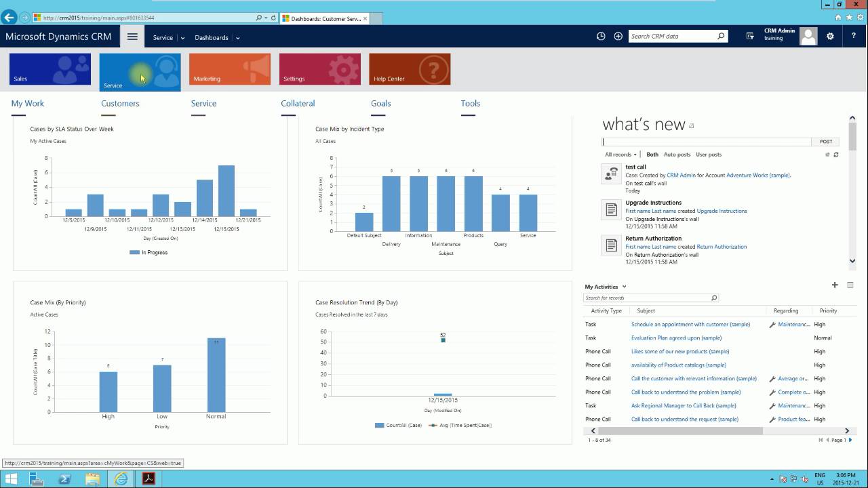Filter wall by User posts
Viewport: 868px width, 488px height.
[709, 155]
